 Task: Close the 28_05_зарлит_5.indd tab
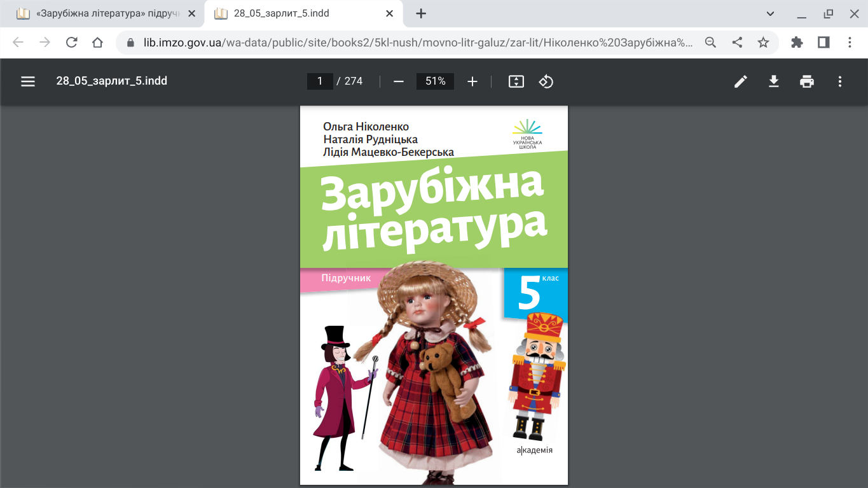390,13
